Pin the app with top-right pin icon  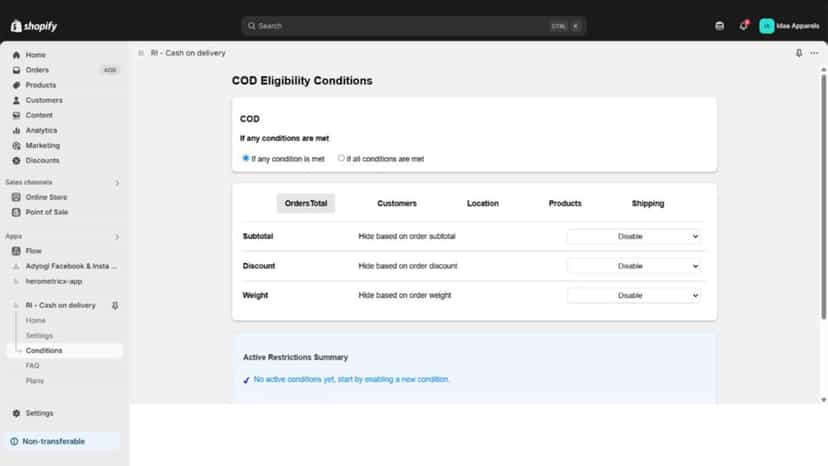(799, 53)
